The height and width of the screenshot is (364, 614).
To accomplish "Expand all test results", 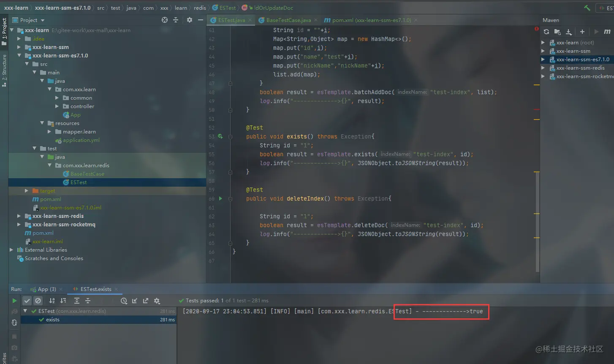I will click(x=77, y=301).
